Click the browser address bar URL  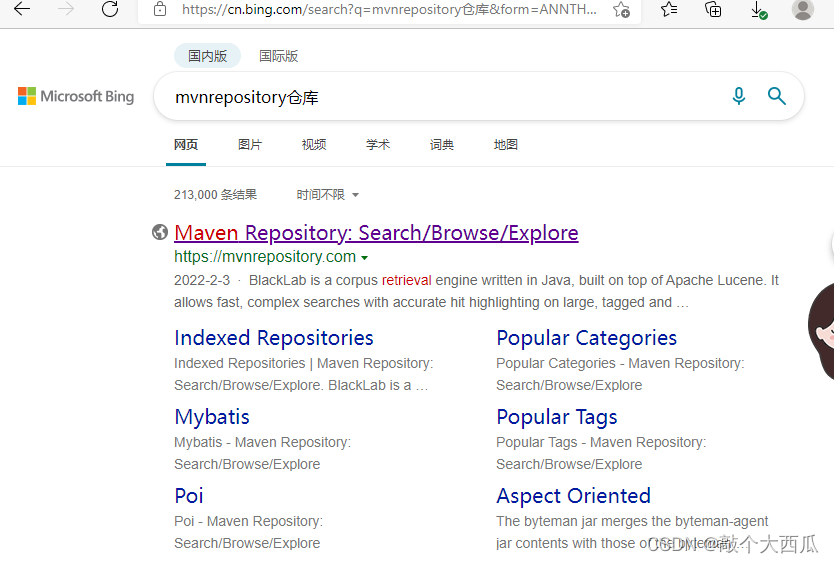(389, 10)
